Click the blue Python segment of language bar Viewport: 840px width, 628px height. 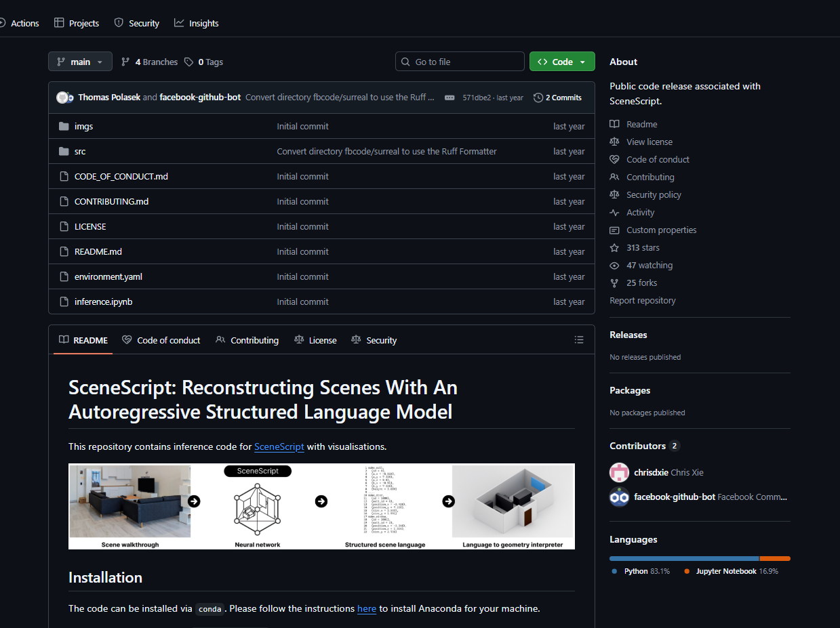coord(684,558)
